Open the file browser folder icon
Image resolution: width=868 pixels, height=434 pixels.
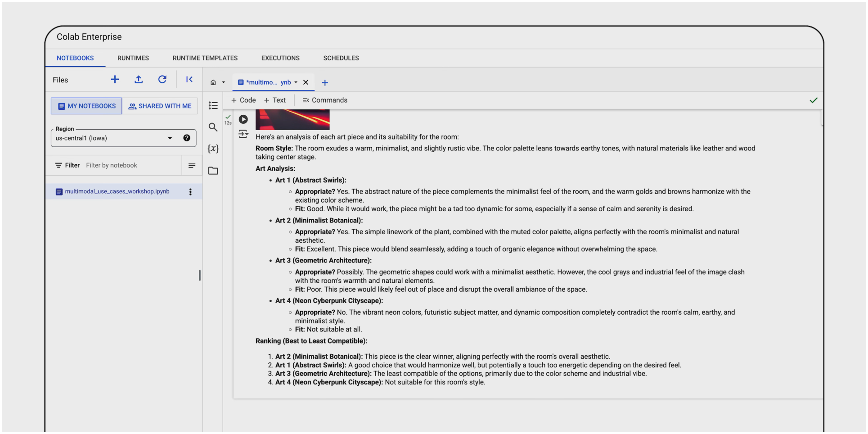(213, 171)
